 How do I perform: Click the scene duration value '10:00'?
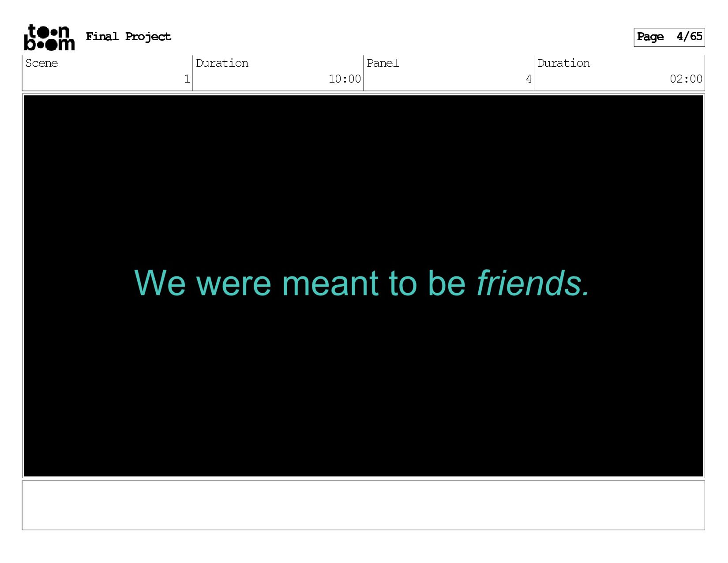click(x=345, y=79)
